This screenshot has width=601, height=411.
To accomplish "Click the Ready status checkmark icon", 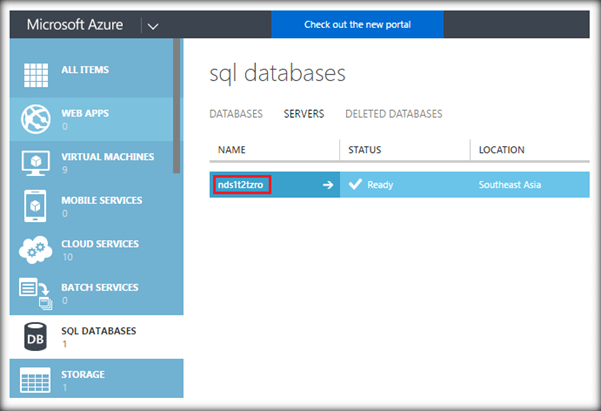I will pyautogui.click(x=355, y=184).
